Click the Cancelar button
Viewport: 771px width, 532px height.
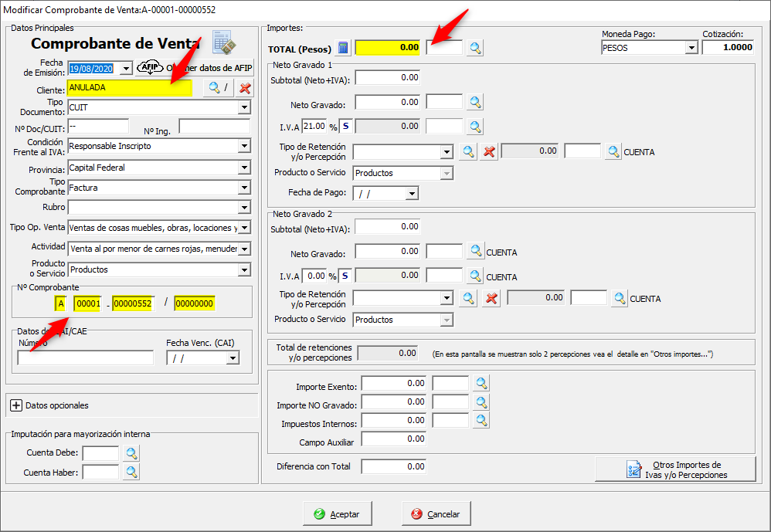(x=436, y=513)
